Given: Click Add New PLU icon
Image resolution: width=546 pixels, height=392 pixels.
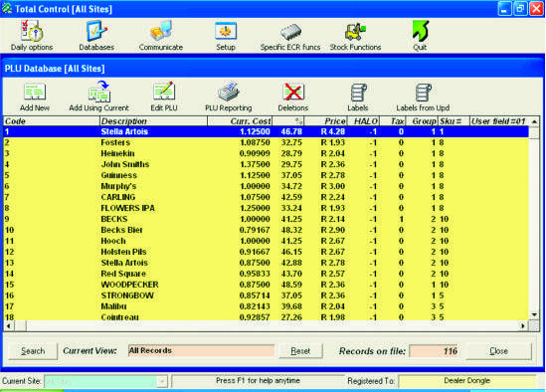Looking at the screenshot, I should click(x=35, y=97).
